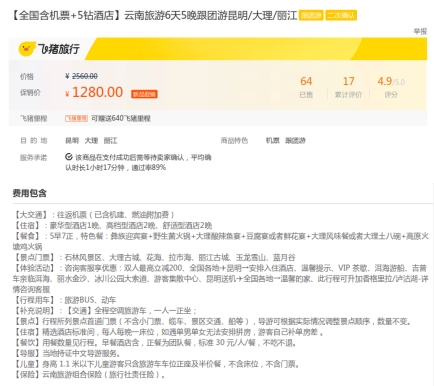Click the crossed-out 2560.00 original price
This screenshot has height=386, width=434.
(85, 76)
